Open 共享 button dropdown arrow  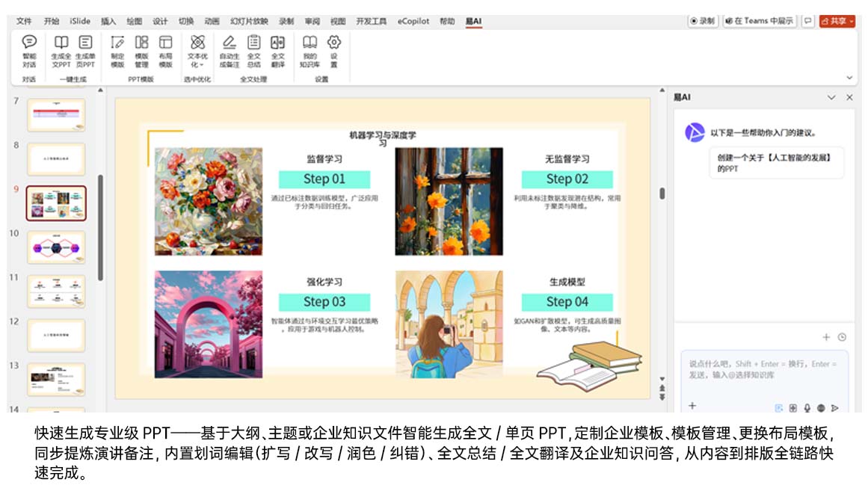[x=852, y=22]
